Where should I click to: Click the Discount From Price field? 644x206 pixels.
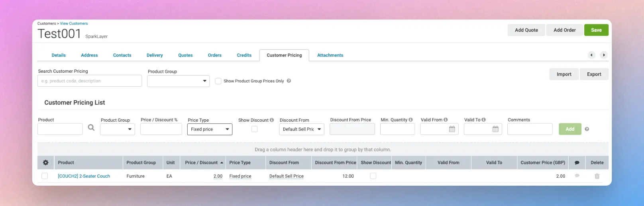pyautogui.click(x=352, y=129)
